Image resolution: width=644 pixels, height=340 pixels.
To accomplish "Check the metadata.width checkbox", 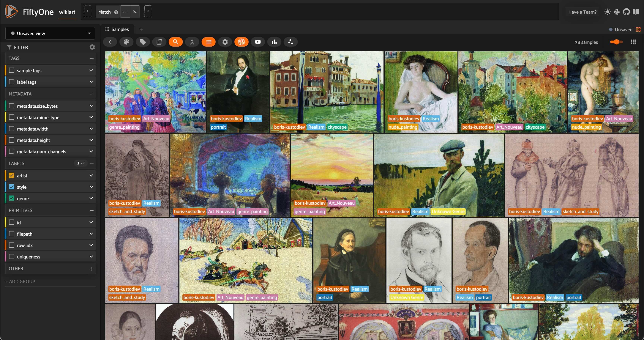I will point(12,129).
